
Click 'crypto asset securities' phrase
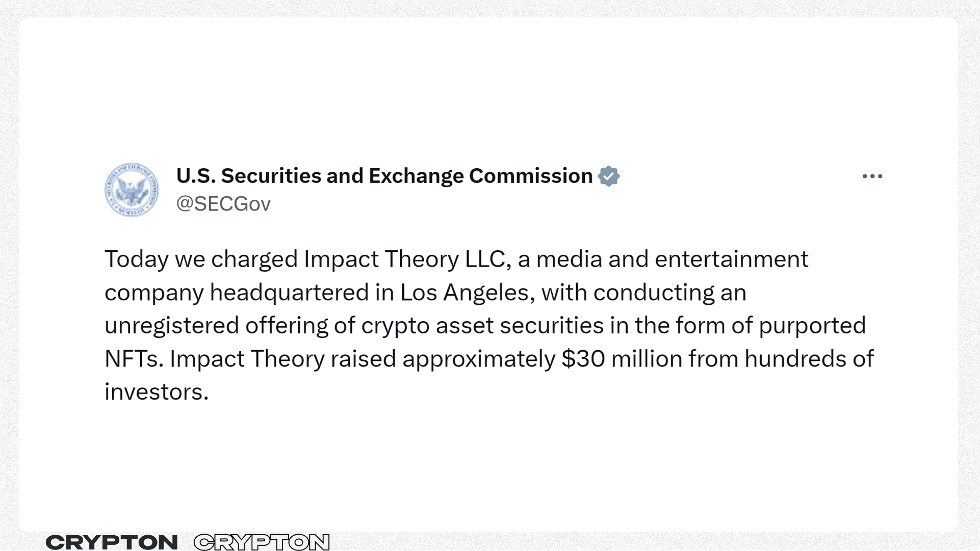coord(482,326)
